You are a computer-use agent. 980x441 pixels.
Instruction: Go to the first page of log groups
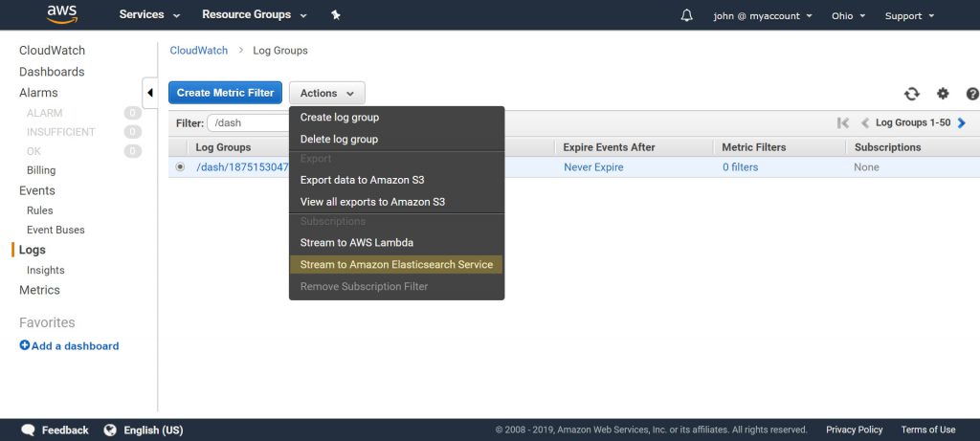(843, 123)
